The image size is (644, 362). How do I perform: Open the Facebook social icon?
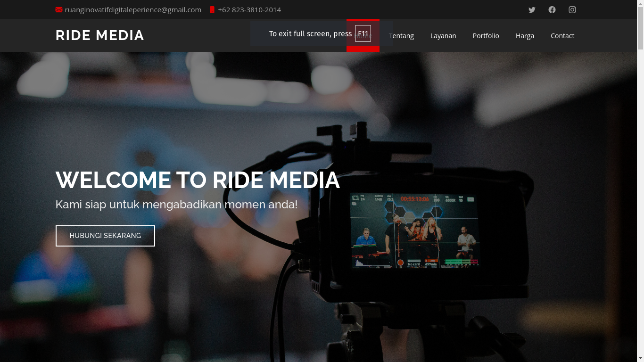tap(552, 10)
